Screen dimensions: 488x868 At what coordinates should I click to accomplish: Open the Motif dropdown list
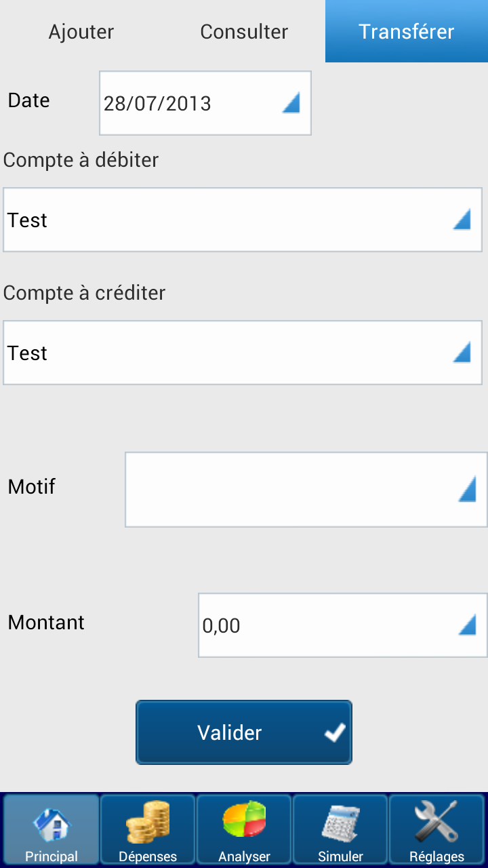[x=306, y=490]
